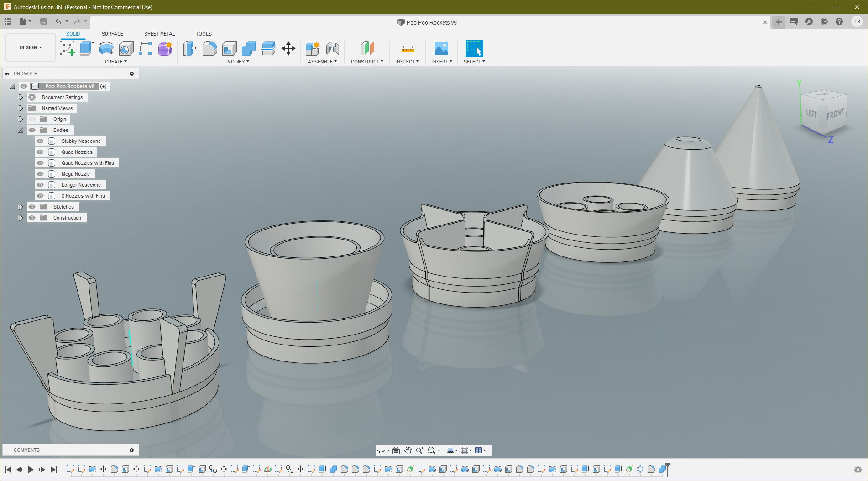Viewport: 868px width, 481px height.
Task: Expand the Sketches folder
Action: click(x=21, y=207)
